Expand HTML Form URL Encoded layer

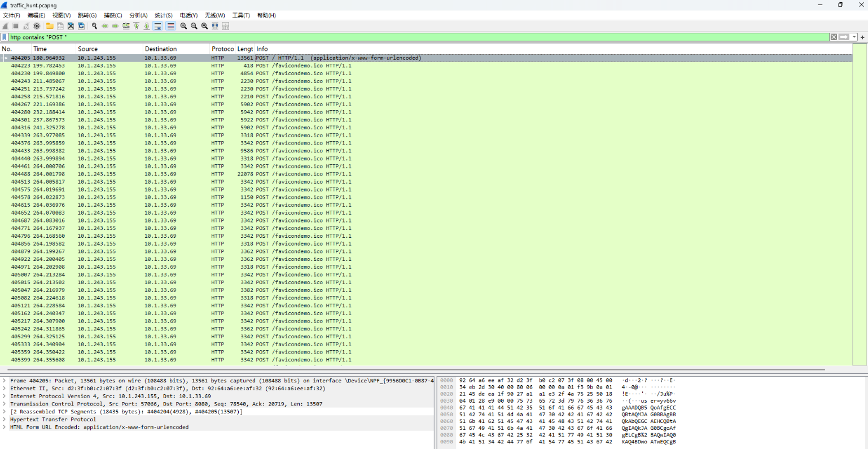pos(4,427)
